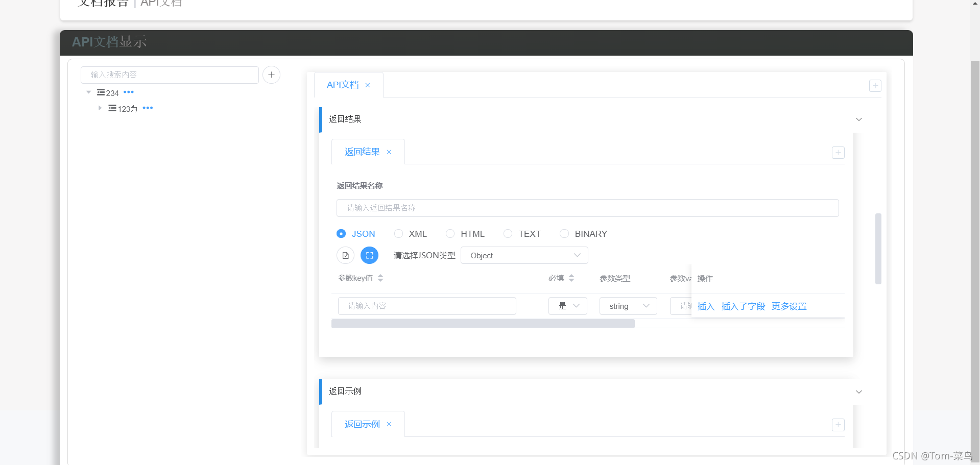Click the 插入子字段 link
The width and height of the screenshot is (980, 465).
pos(743,306)
